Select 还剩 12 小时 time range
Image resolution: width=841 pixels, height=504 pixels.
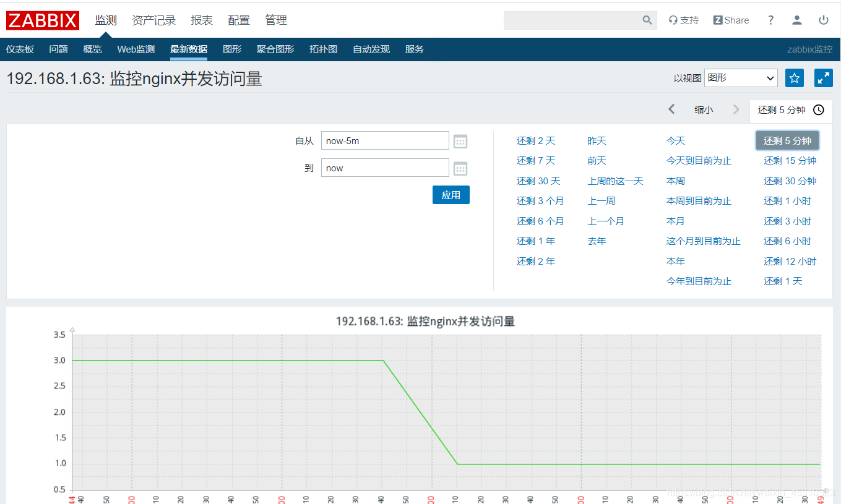click(x=790, y=262)
